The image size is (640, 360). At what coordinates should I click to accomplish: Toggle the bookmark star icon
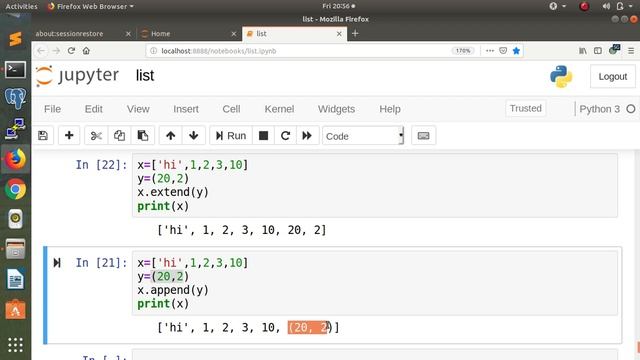pyautogui.click(x=516, y=51)
